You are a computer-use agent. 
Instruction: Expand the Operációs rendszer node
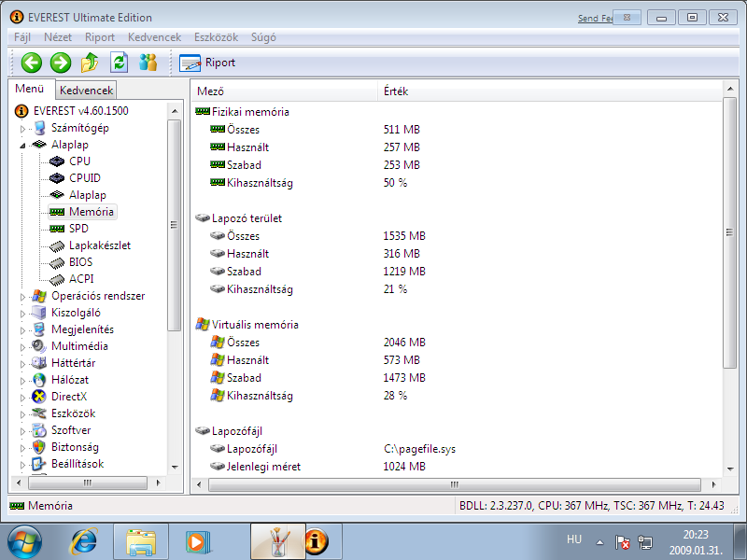(22, 297)
